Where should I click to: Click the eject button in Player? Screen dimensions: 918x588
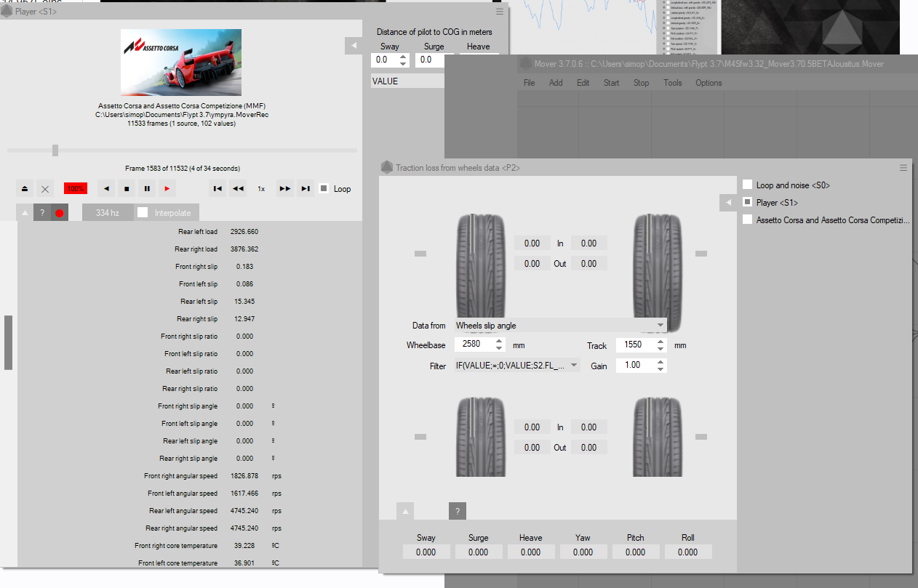click(x=25, y=189)
